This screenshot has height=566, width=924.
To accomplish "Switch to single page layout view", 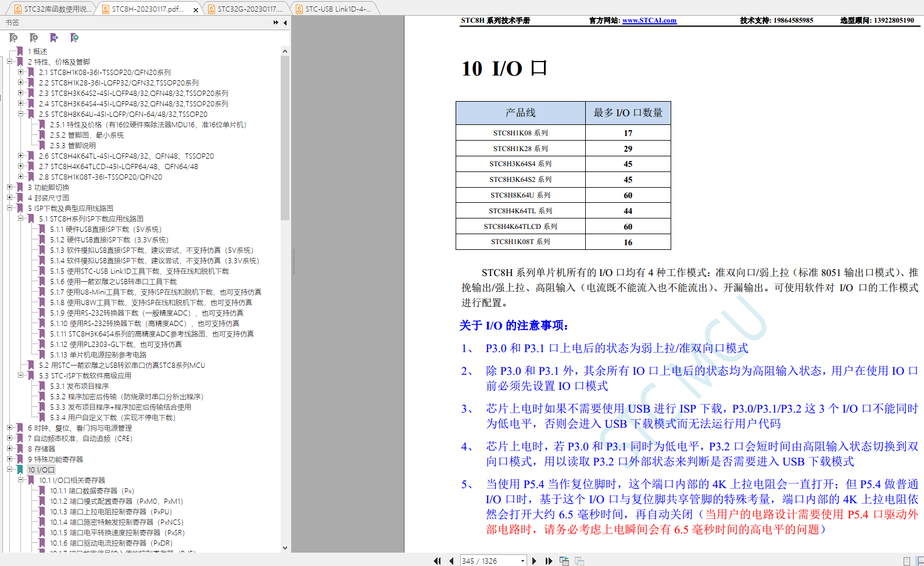I will click(907, 561).
